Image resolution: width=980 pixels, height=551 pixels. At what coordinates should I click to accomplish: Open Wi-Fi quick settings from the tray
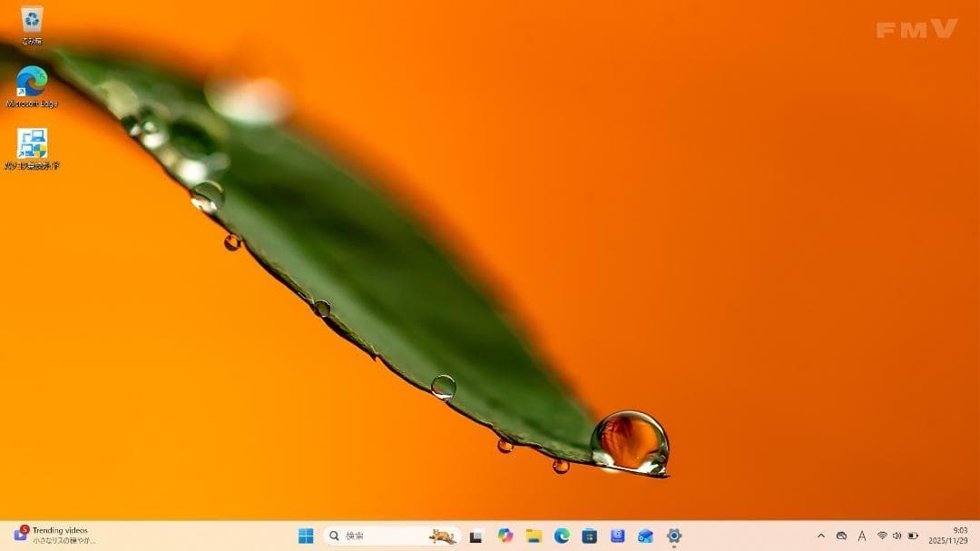(x=882, y=536)
